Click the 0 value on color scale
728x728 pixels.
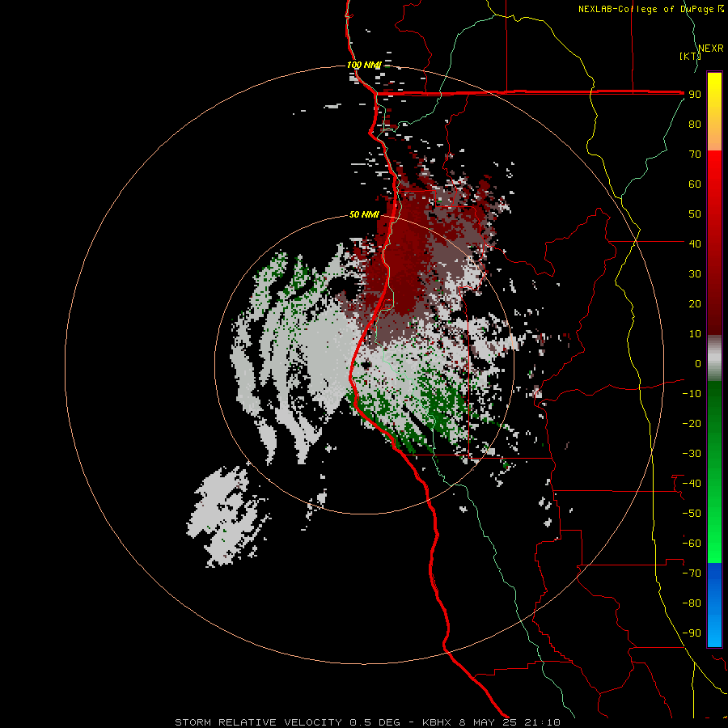(x=698, y=364)
